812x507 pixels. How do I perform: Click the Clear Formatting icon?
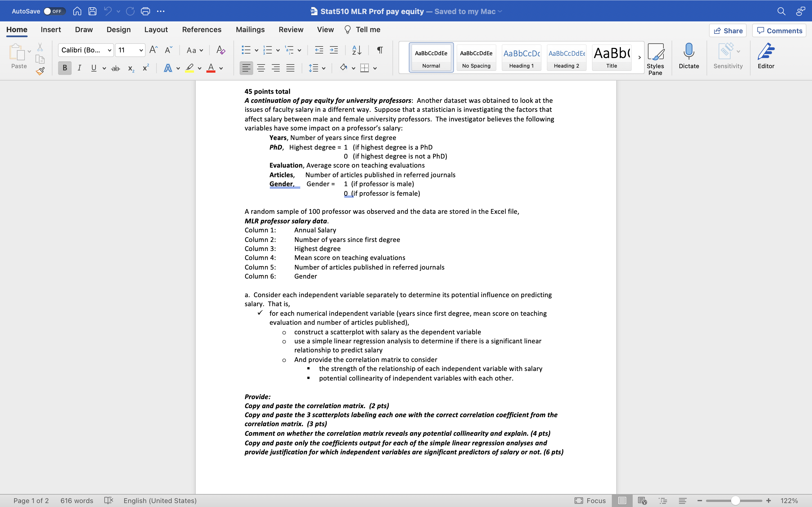click(x=220, y=50)
